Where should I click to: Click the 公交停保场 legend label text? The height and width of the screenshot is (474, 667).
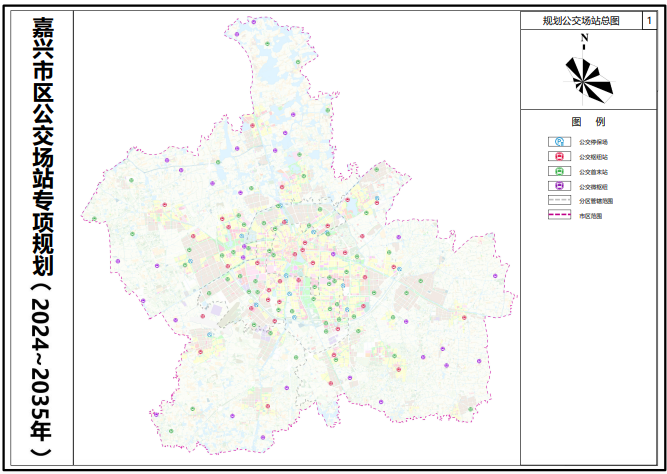594,142
